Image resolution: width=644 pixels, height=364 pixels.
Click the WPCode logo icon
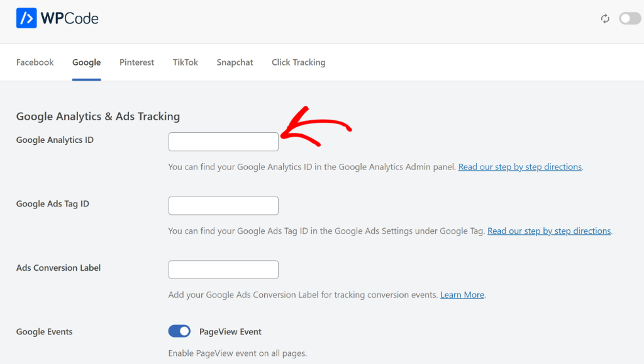tap(26, 18)
